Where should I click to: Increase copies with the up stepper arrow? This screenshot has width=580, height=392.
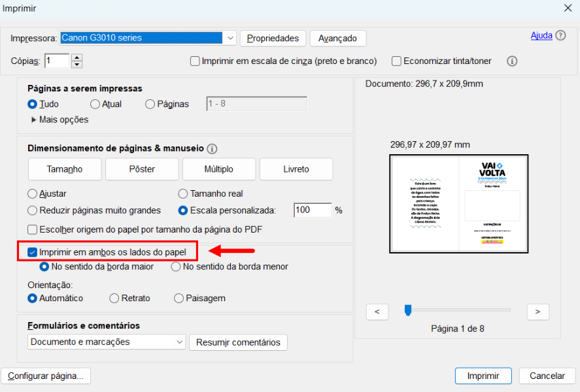pos(77,57)
